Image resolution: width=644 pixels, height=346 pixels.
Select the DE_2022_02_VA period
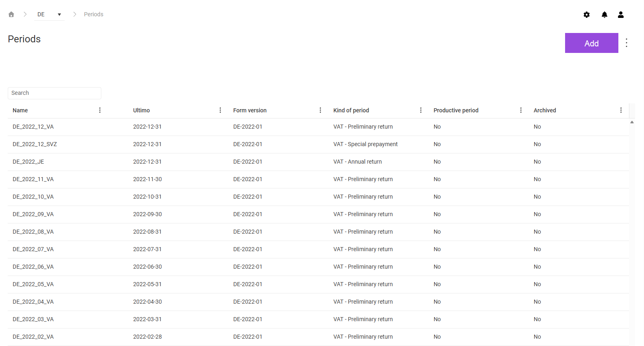[x=318, y=337]
